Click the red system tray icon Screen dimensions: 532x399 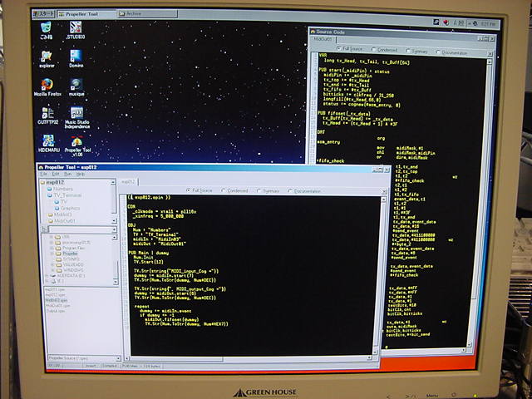[446, 22]
